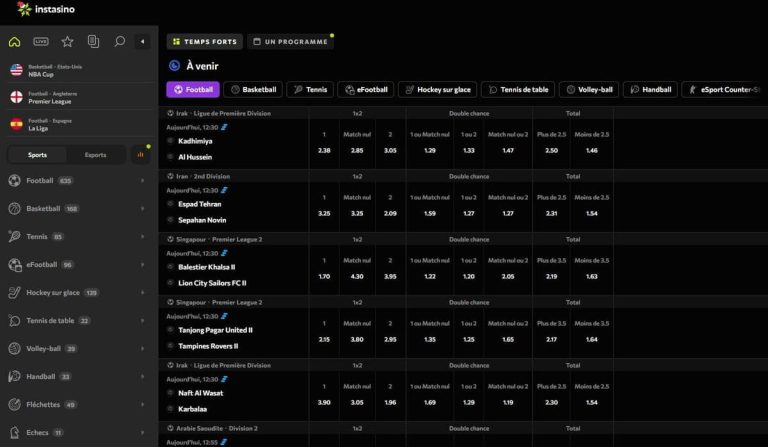Click the sidebar Hockey stick icon

[15, 292]
